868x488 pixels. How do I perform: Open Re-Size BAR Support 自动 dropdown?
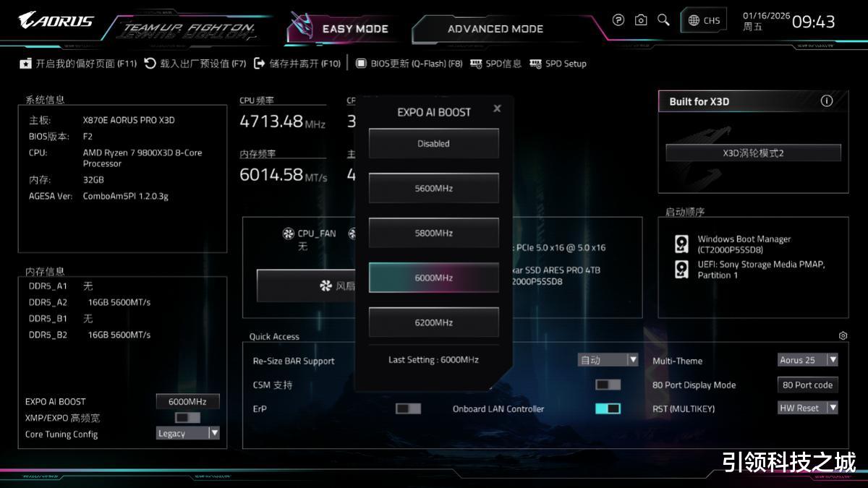coord(608,359)
